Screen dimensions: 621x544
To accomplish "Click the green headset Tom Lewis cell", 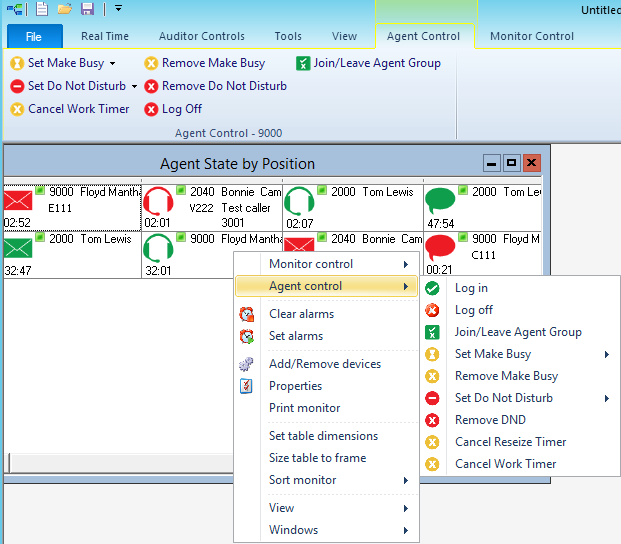I will coord(352,205).
